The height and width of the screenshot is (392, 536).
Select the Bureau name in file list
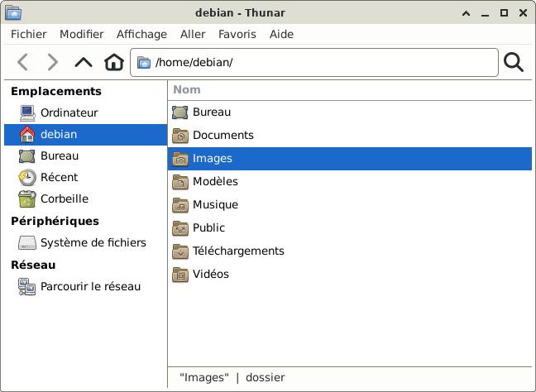(212, 112)
